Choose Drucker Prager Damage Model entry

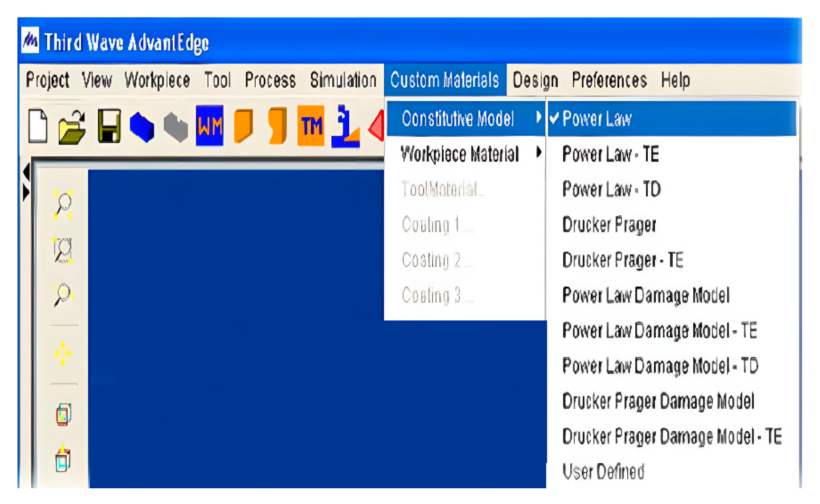tap(658, 401)
